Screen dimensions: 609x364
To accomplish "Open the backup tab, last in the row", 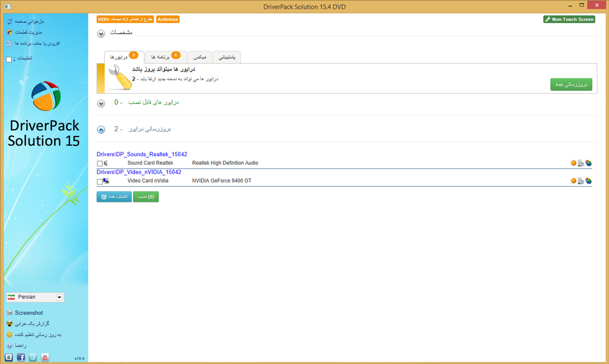I will point(227,57).
